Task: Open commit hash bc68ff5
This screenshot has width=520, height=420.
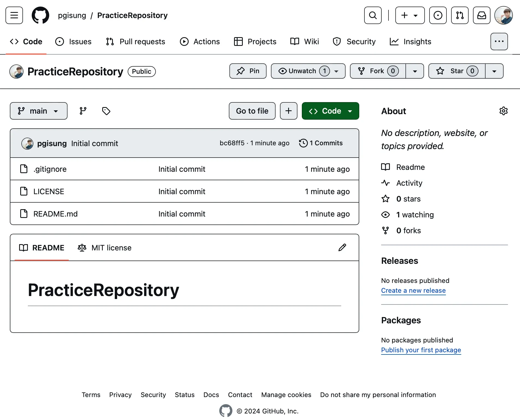Action: [x=232, y=143]
